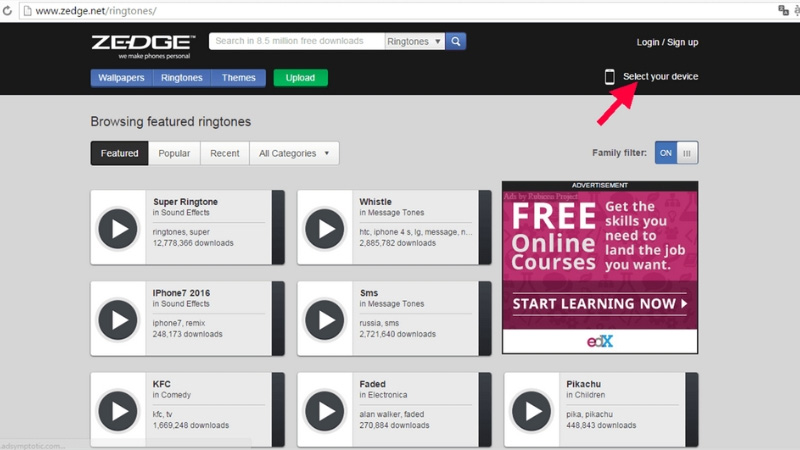The image size is (800, 450).
Task: Play the Pikachu ringtone preview
Action: pyautogui.click(x=531, y=410)
